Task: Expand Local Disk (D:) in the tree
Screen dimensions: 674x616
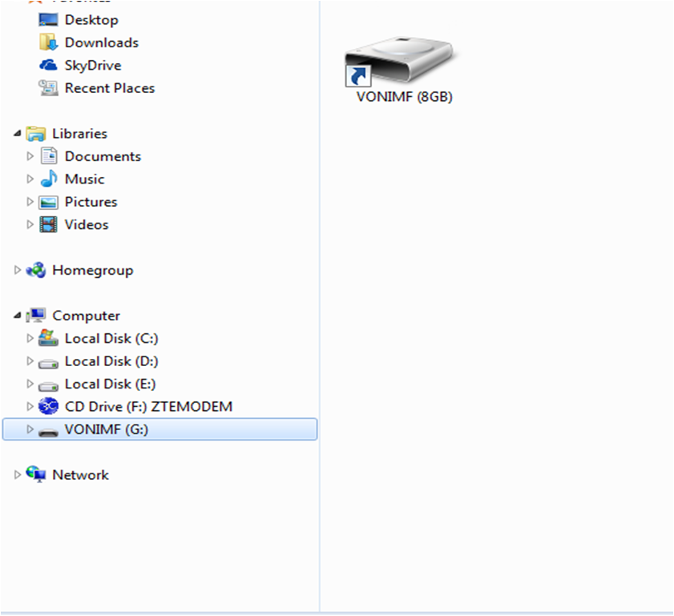Action: click(30, 360)
